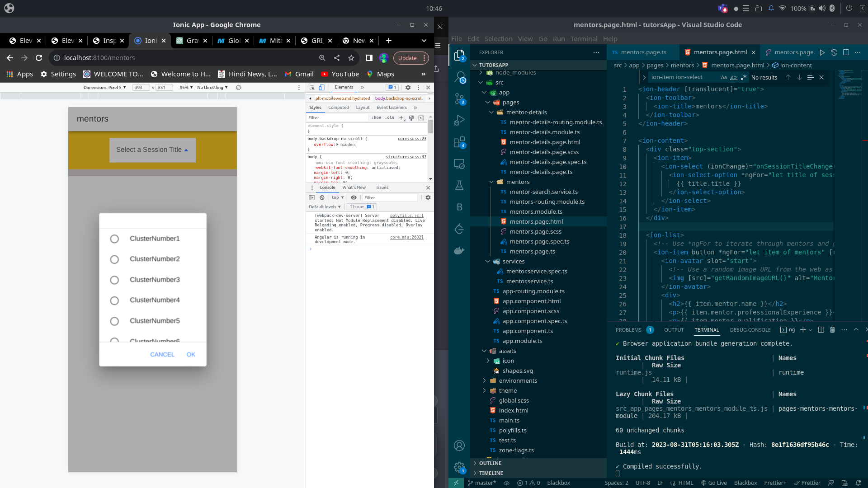Split the VS Code editor right

[846, 52]
